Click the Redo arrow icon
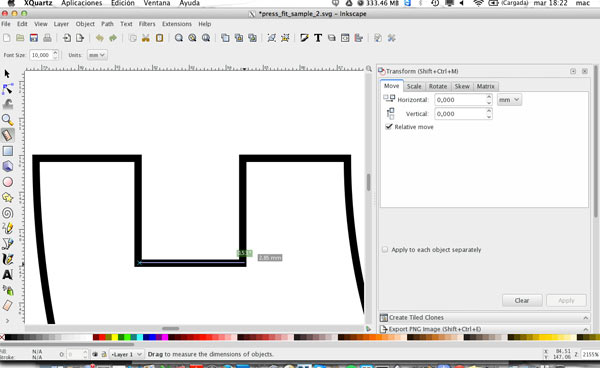Screen dimensions: 600x368 click(113, 38)
